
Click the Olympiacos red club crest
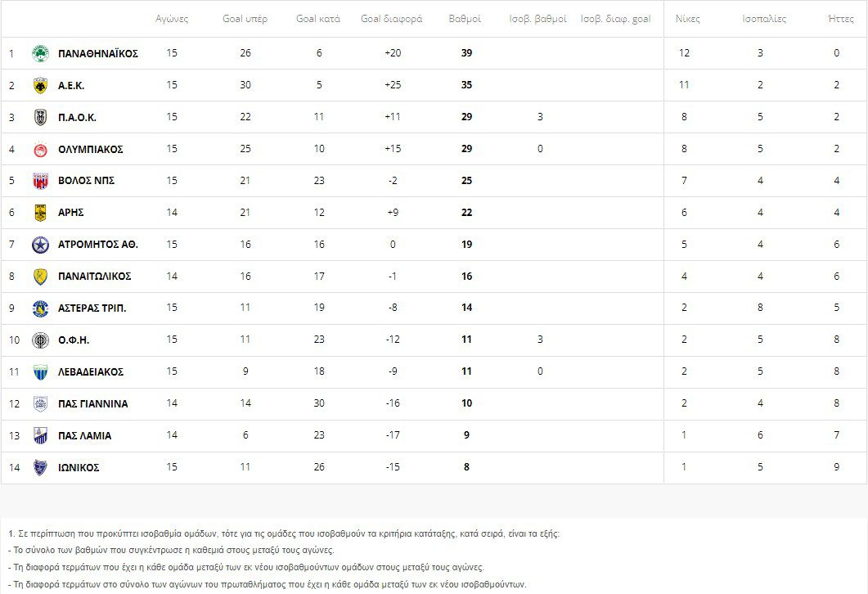pos(40,150)
